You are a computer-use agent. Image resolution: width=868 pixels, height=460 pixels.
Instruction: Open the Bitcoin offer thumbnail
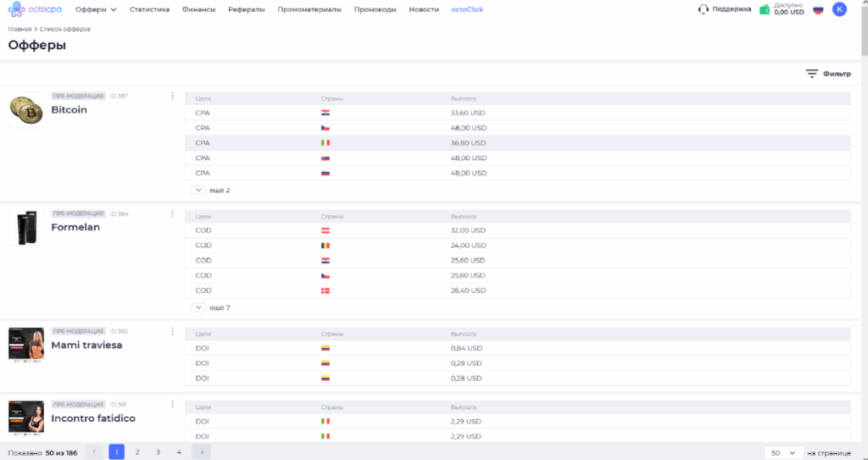pos(26,110)
